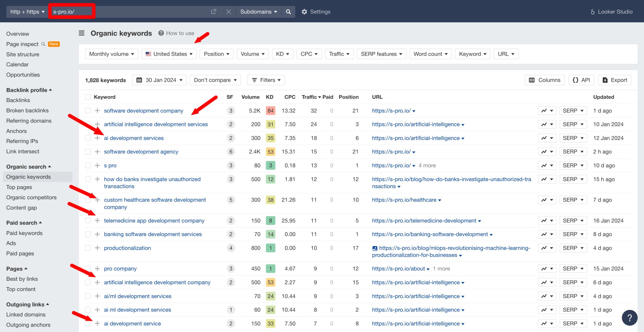Check 'how do banks investigate' row checkbox

(x=88, y=179)
